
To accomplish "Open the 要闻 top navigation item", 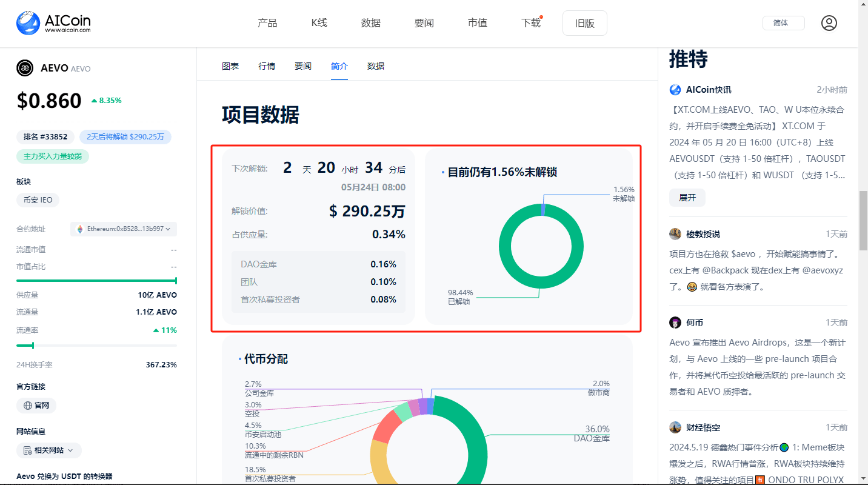I will (424, 23).
